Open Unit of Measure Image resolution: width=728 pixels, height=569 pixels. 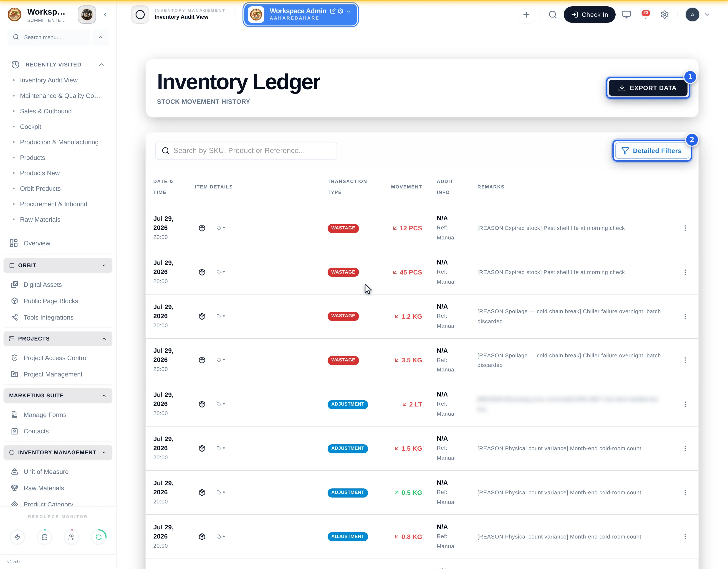point(46,472)
